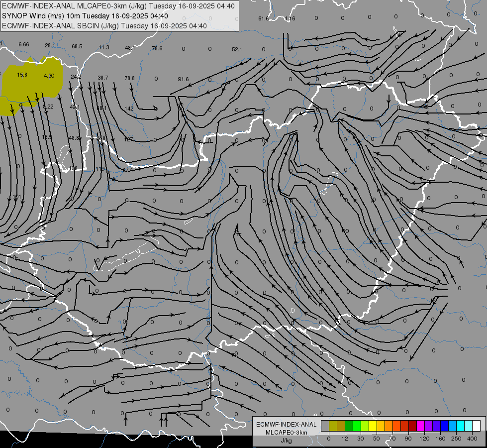Click the map value '6.66'
The width and height of the screenshot is (487, 448).
[23, 44]
